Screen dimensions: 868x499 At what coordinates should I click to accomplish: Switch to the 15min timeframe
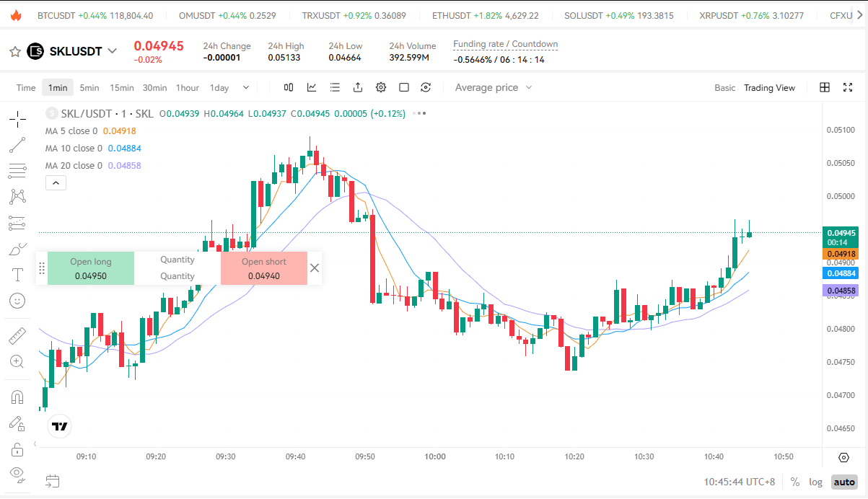[x=121, y=88]
